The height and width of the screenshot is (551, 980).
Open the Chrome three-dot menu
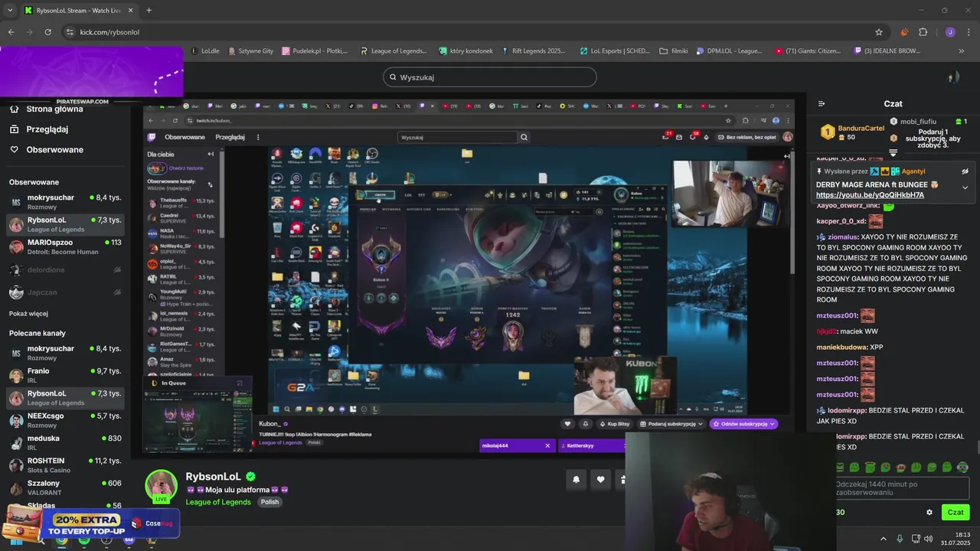(969, 32)
